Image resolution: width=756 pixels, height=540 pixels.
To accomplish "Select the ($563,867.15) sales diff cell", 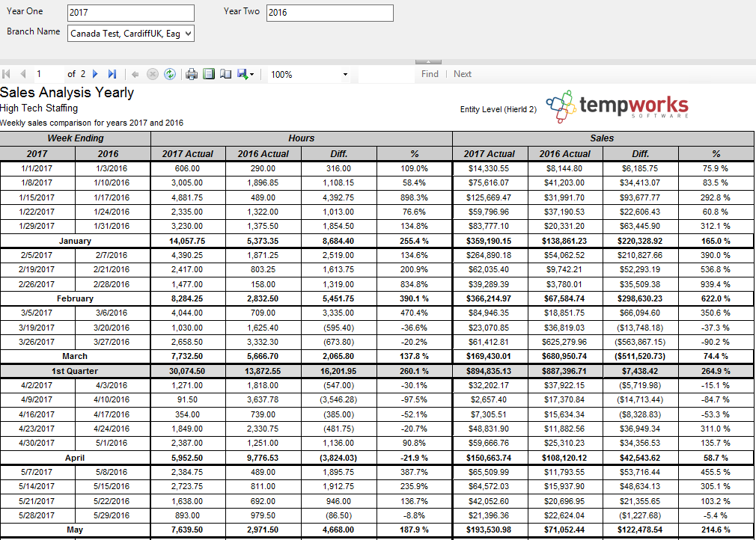I will coord(640,342).
